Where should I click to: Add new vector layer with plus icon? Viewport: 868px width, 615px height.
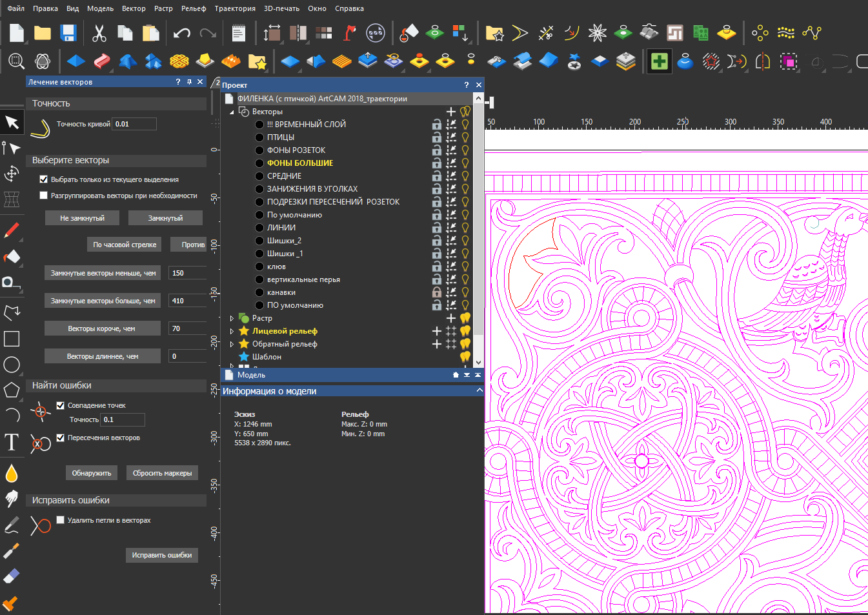[x=451, y=112]
